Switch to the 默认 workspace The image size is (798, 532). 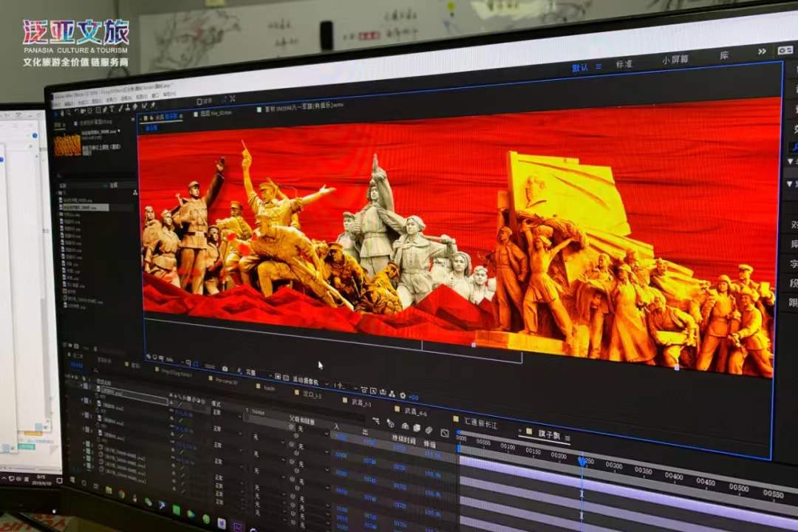(x=580, y=68)
